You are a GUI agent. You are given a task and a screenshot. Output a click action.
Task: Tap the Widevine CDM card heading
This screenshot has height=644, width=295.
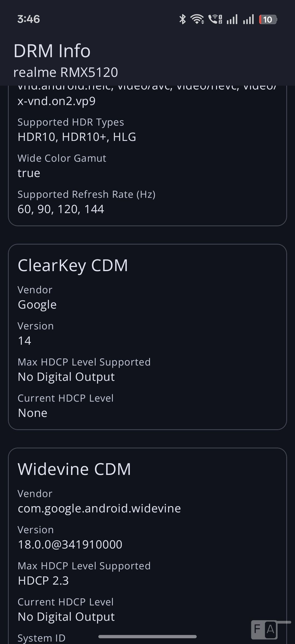pos(74,469)
